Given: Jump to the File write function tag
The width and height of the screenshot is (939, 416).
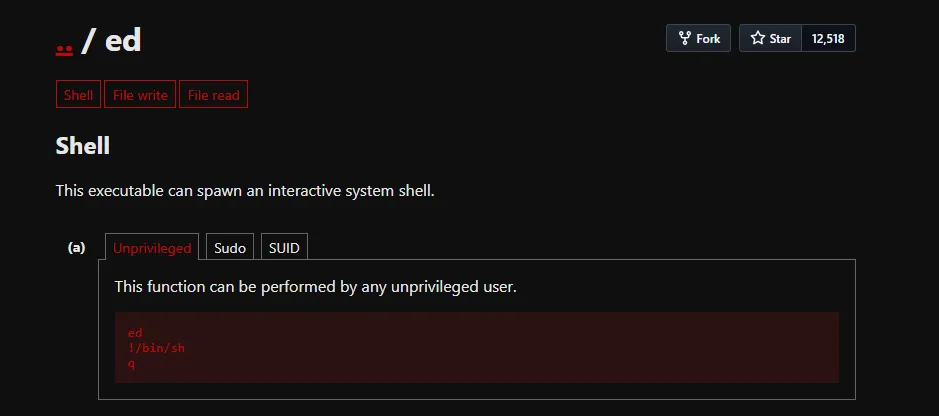Looking at the screenshot, I should point(140,95).
